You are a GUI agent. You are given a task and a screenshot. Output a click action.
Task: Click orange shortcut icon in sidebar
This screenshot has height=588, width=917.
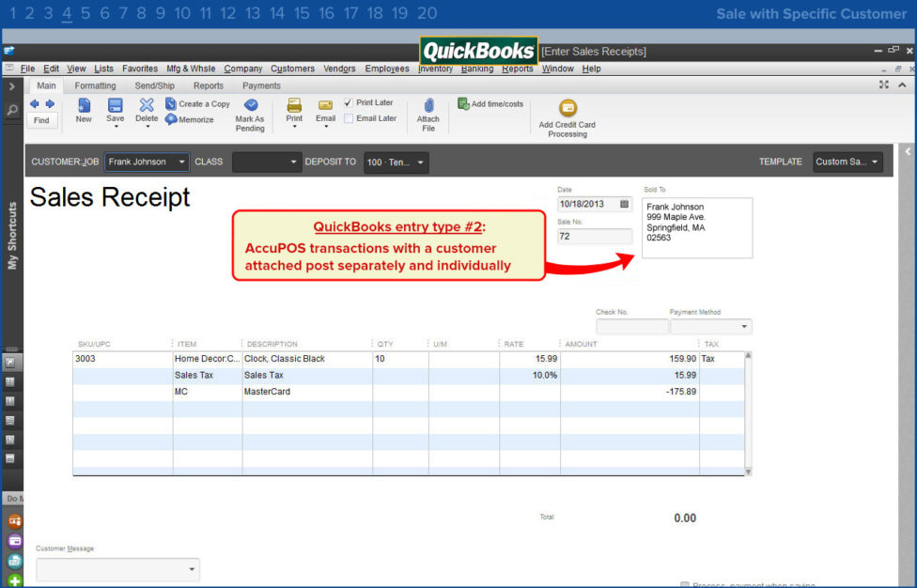[15, 520]
